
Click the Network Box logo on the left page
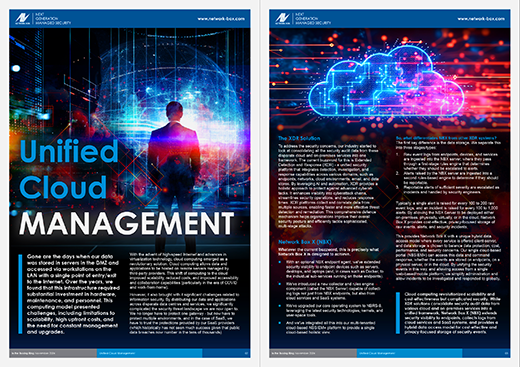point(22,18)
